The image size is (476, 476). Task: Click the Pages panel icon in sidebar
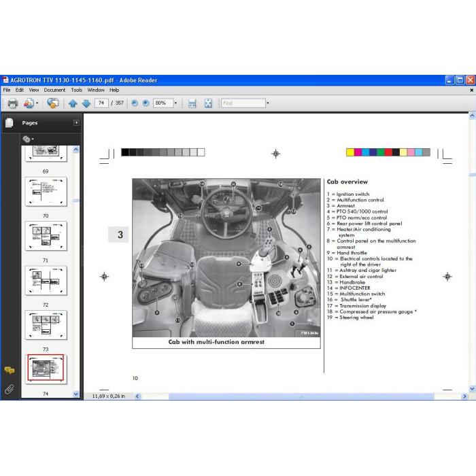(x=10, y=122)
